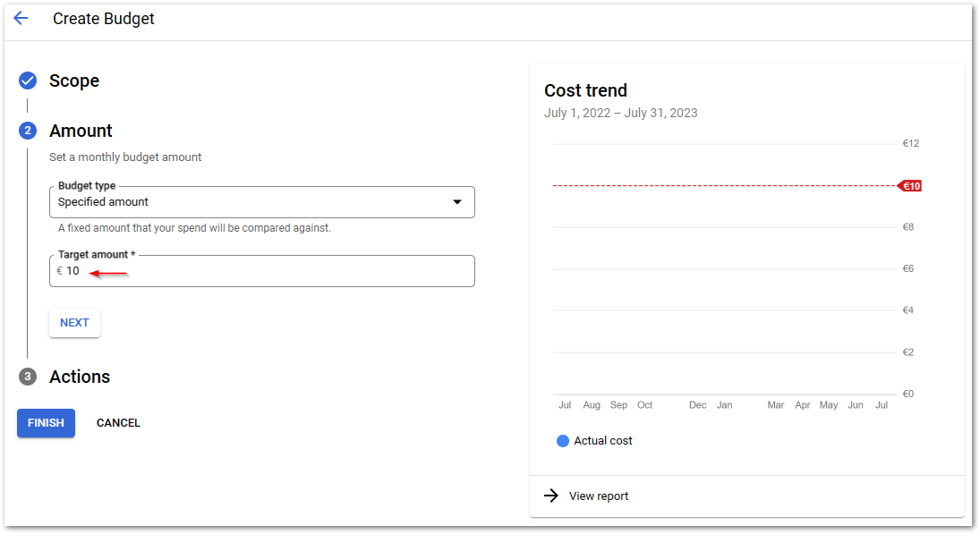Click the step 3 circle beside Actions
This screenshot has width=980, height=534.
click(x=27, y=377)
